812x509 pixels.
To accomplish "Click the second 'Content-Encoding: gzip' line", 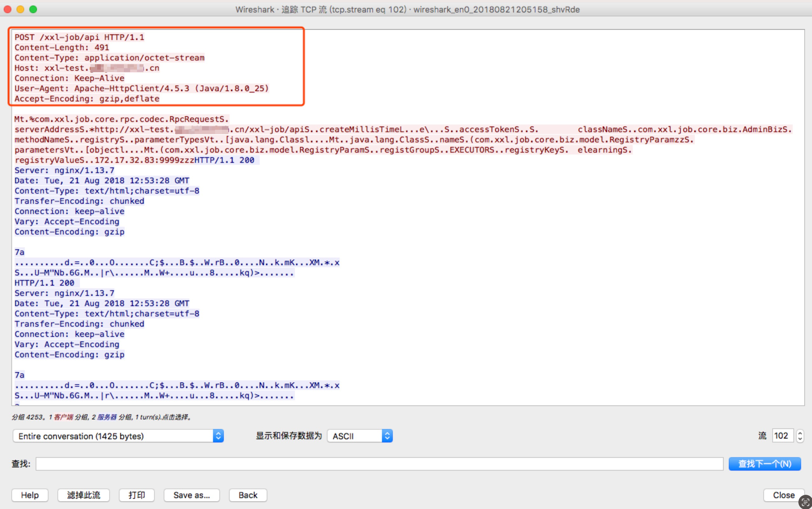I will pos(69,354).
